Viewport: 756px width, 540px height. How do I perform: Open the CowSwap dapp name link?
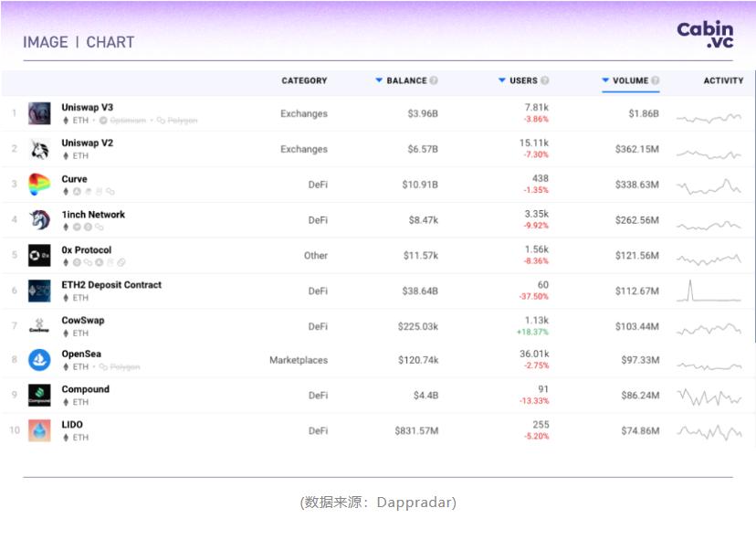(83, 321)
